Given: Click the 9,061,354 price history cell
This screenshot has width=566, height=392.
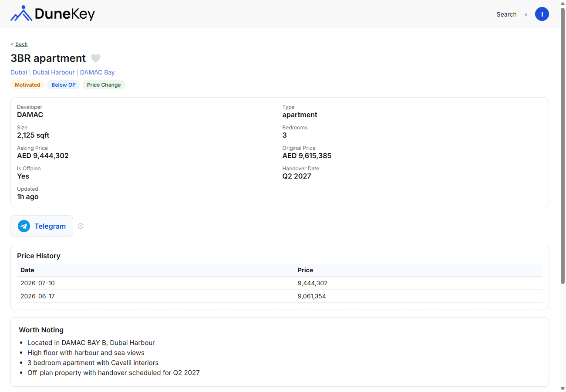Looking at the screenshot, I should 312,296.
